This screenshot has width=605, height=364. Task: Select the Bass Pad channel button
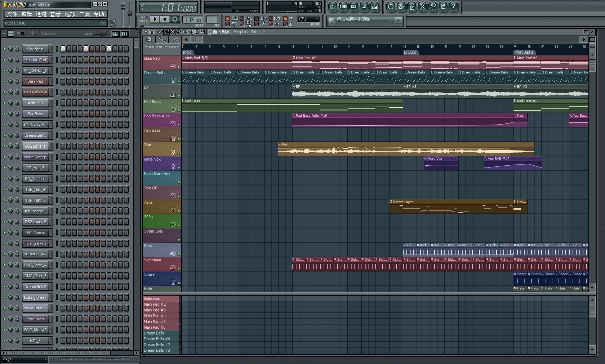click(35, 81)
